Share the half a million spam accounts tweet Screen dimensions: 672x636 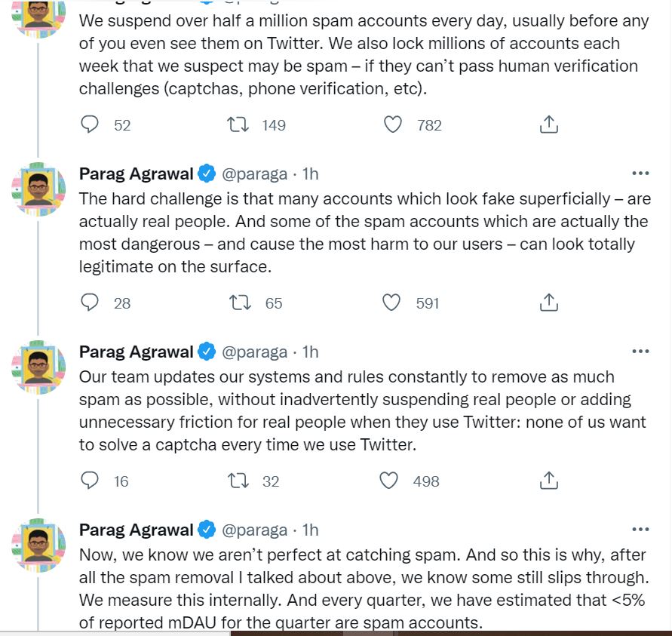click(549, 124)
